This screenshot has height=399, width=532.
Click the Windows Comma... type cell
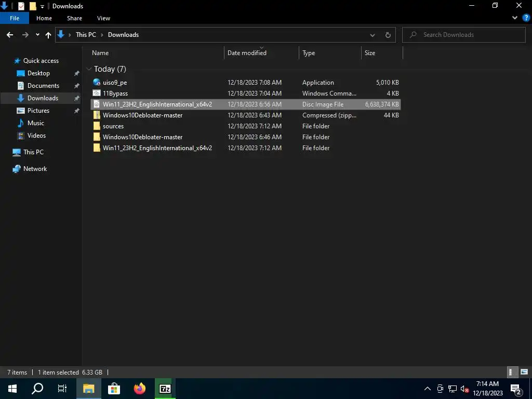[329, 94]
